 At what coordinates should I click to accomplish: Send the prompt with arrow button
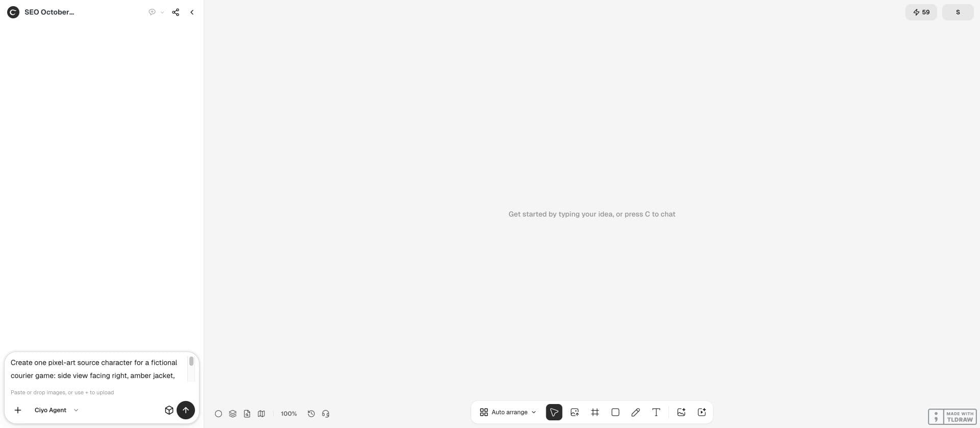(186, 410)
